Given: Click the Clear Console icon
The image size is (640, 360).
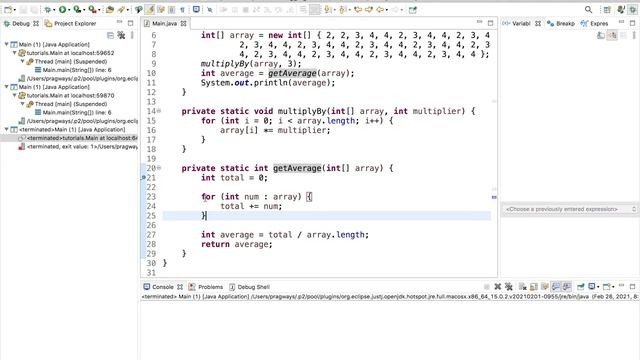Looking at the screenshot, I should (x=522, y=287).
